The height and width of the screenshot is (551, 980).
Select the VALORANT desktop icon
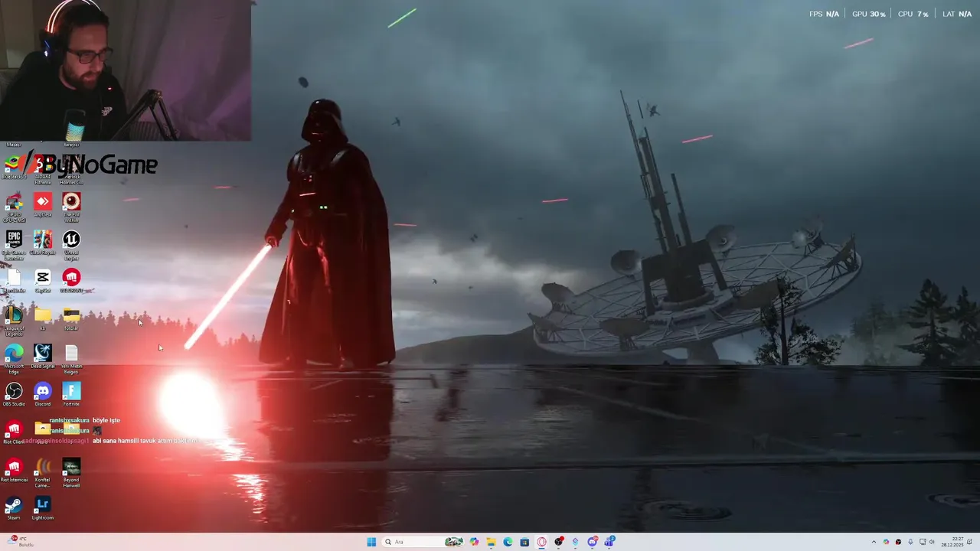pyautogui.click(x=71, y=281)
